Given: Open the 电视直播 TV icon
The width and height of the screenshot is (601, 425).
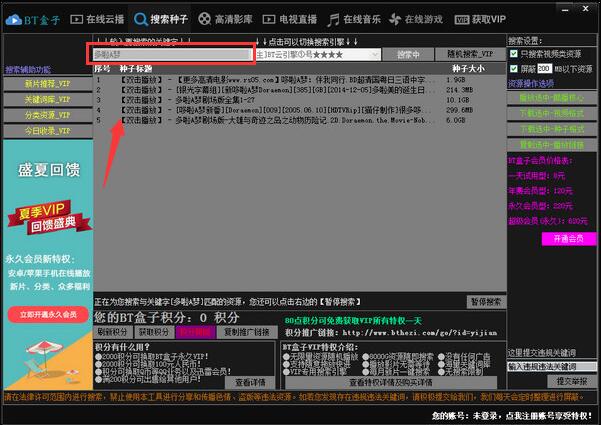Looking at the screenshot, I should 269,19.
